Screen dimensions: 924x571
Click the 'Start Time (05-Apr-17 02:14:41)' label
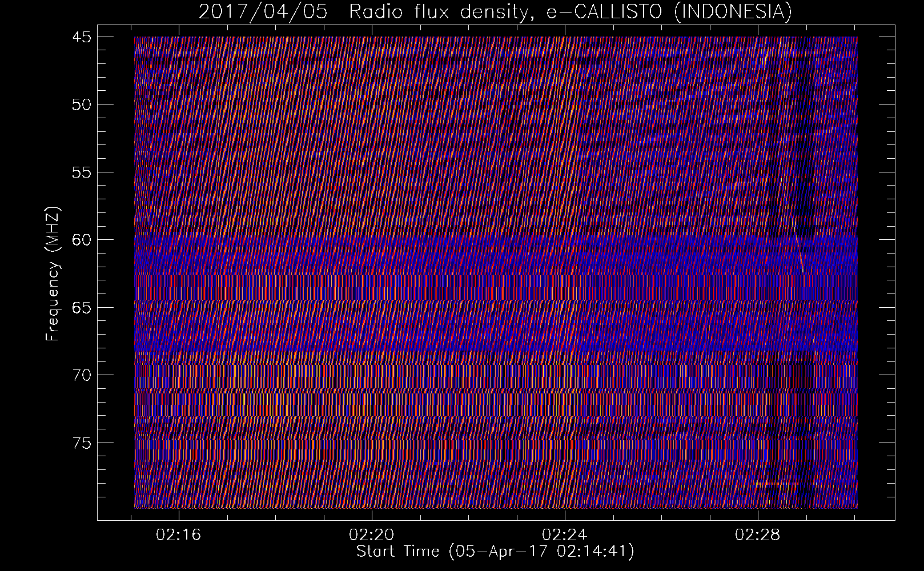point(495,552)
